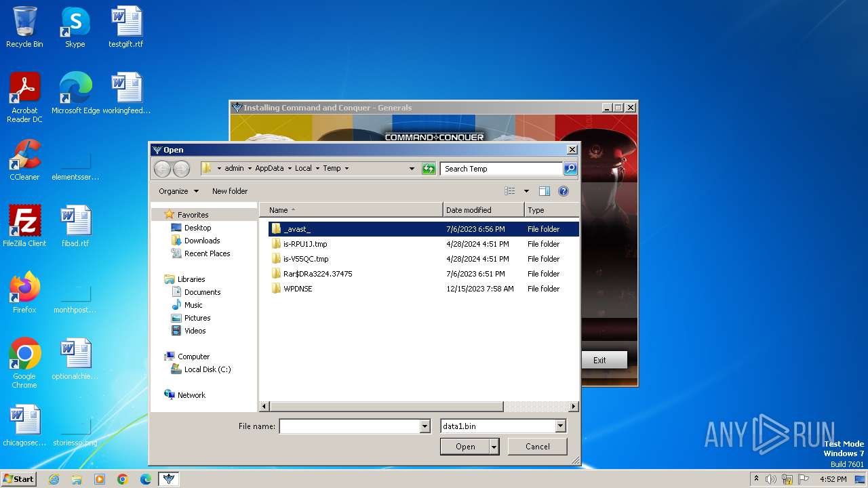Select the optionalchie document on desktop
Image resolution: width=868 pixels, height=488 pixels.
(x=75, y=359)
